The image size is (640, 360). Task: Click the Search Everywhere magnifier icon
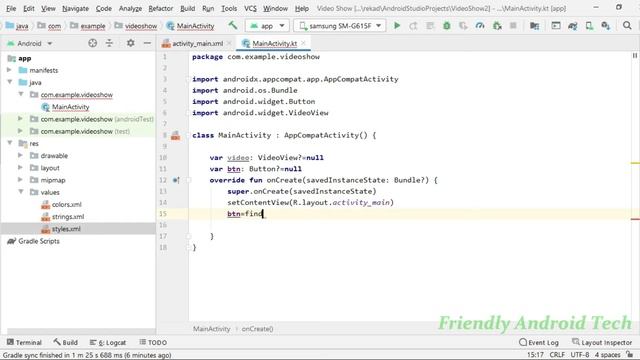tap(627, 26)
